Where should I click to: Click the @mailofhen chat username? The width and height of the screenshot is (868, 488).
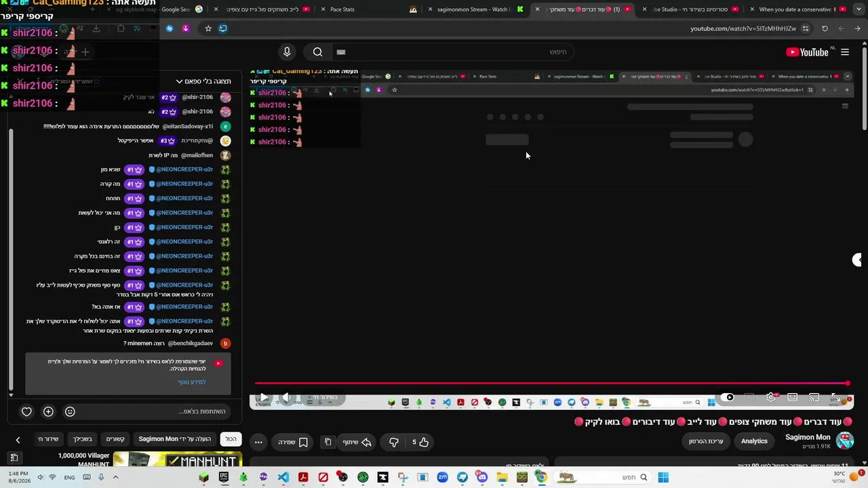pos(197,155)
